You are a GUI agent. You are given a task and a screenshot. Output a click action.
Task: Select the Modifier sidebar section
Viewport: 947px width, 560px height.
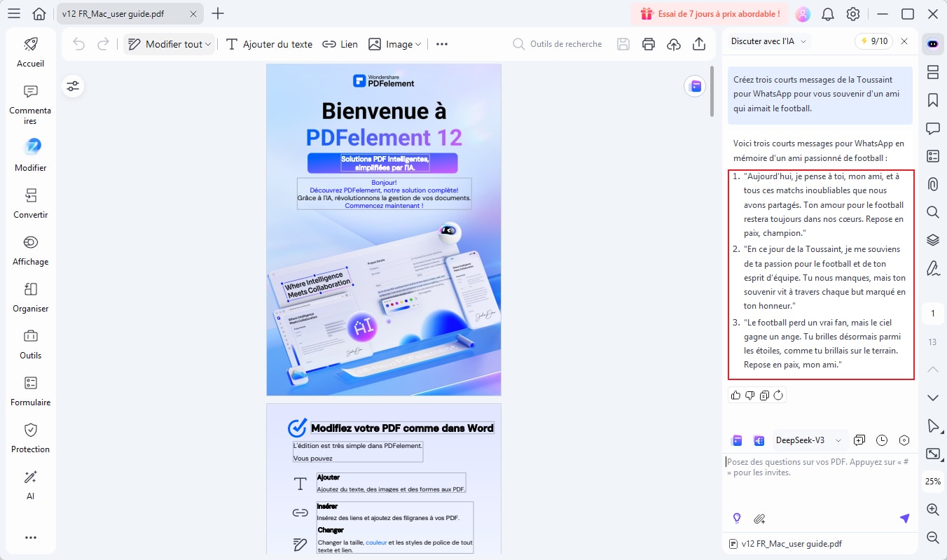coord(31,155)
